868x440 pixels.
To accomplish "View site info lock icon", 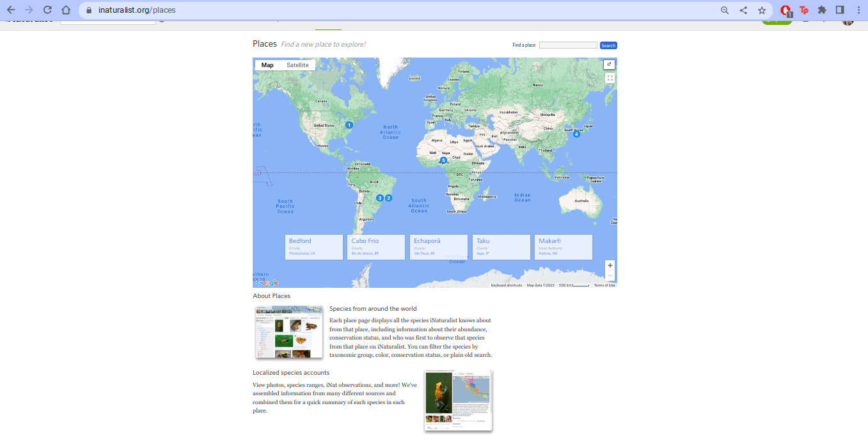I will click(88, 10).
